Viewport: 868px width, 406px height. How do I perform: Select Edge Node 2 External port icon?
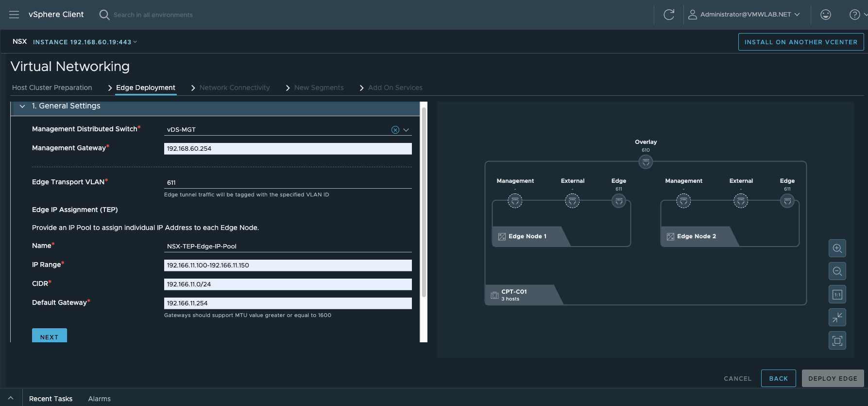click(x=741, y=200)
